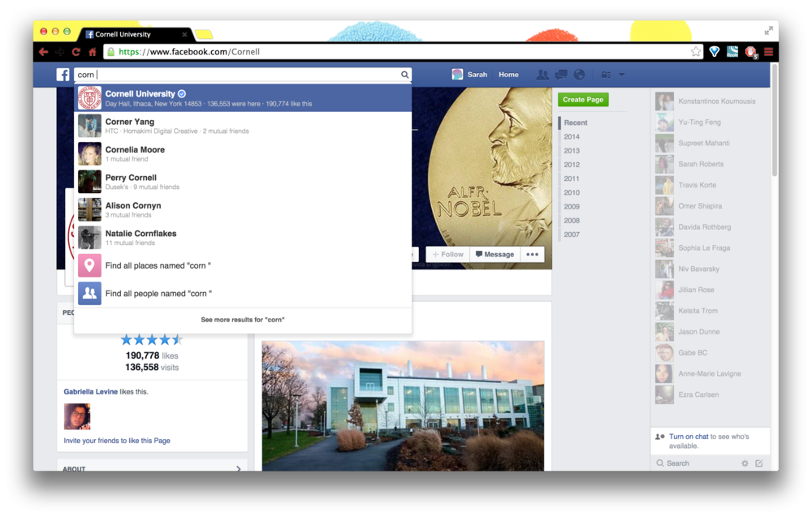Click the Follow button

(x=448, y=254)
